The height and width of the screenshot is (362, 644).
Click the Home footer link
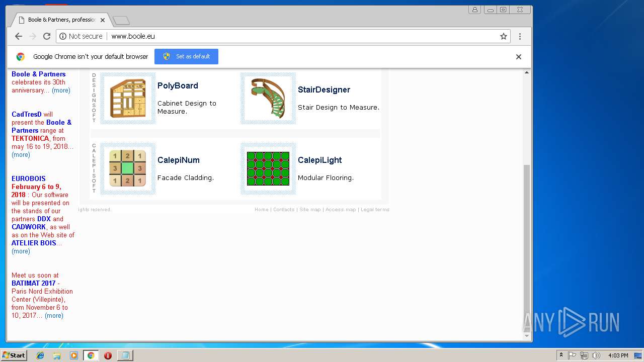pos(261,210)
